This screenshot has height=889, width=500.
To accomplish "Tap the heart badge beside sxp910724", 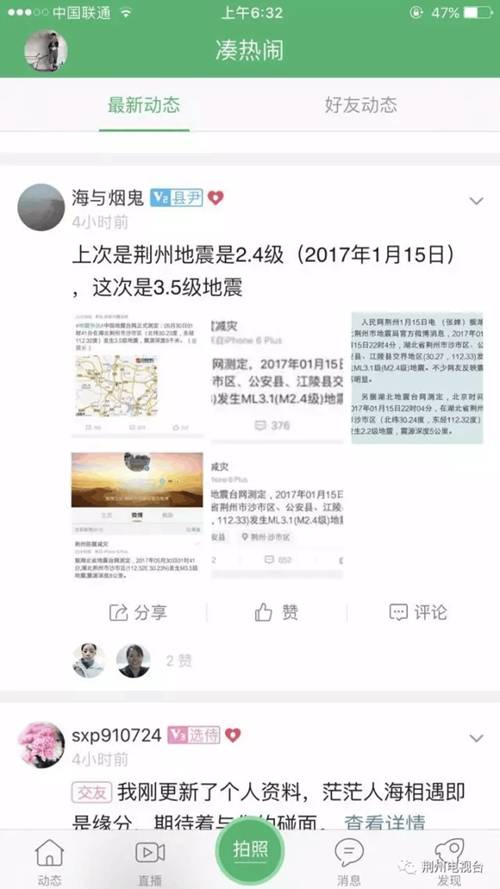I will [x=233, y=735].
